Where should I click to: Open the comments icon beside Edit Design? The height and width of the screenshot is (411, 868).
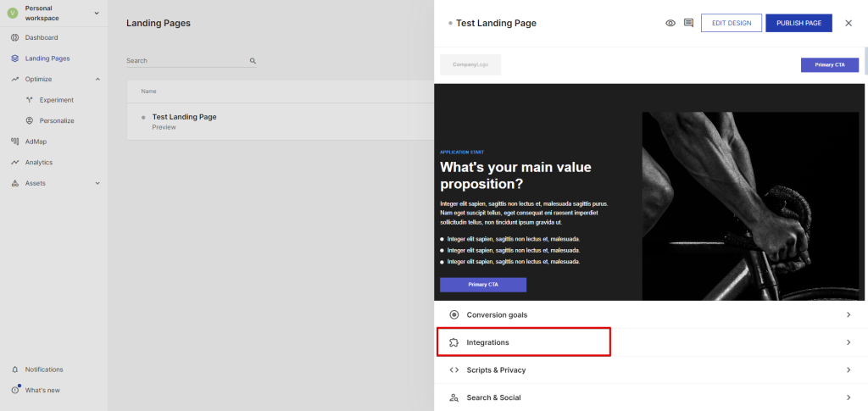pyautogui.click(x=688, y=23)
